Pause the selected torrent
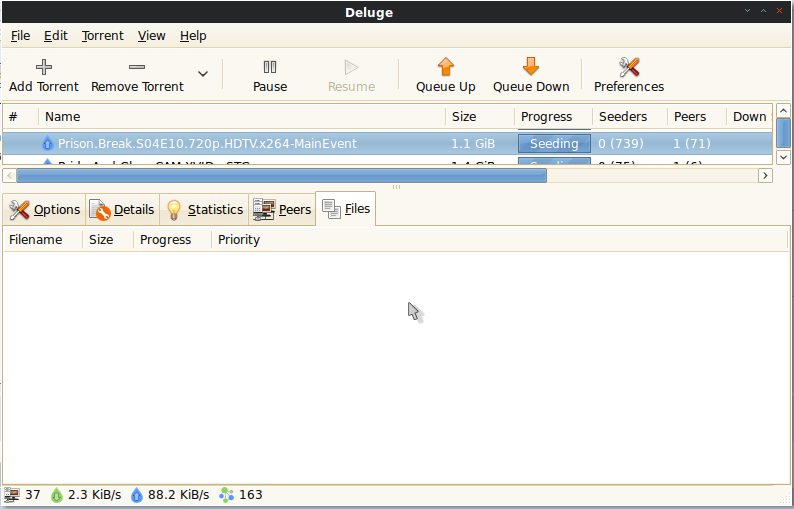The image size is (794, 509). click(270, 76)
